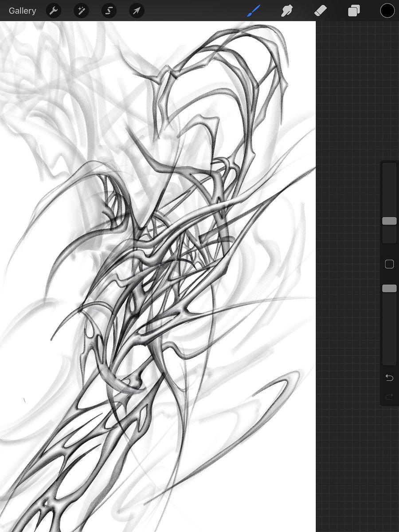Open the Actions wrench menu

coord(54,11)
